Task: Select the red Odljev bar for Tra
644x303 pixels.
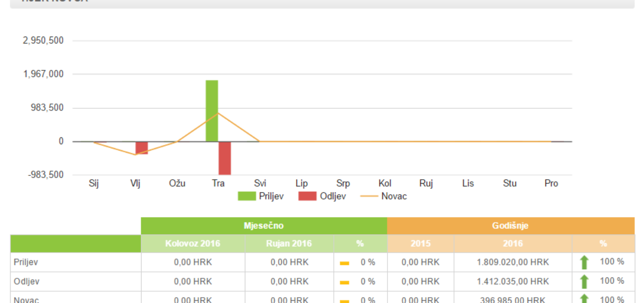Action: [x=224, y=158]
